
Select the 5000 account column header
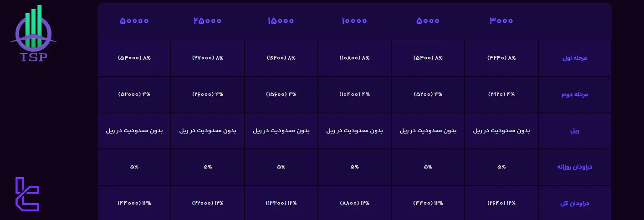click(x=428, y=21)
